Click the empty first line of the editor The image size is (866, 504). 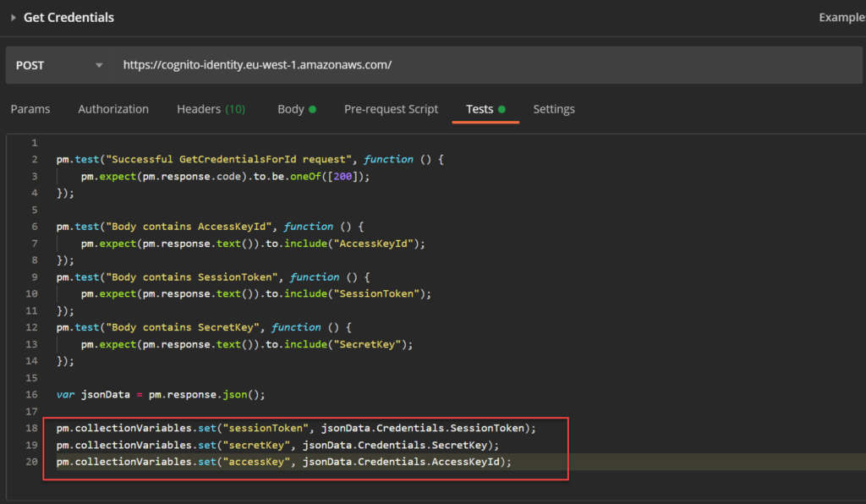point(254,142)
